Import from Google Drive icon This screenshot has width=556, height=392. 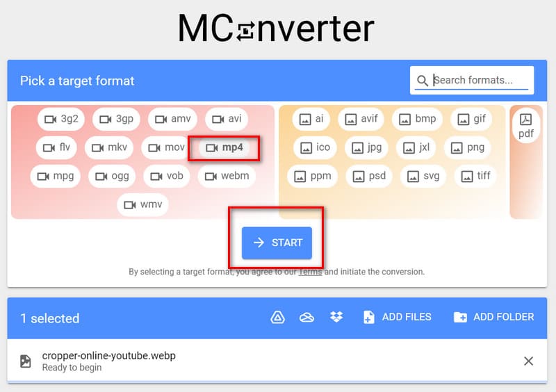coord(277,317)
